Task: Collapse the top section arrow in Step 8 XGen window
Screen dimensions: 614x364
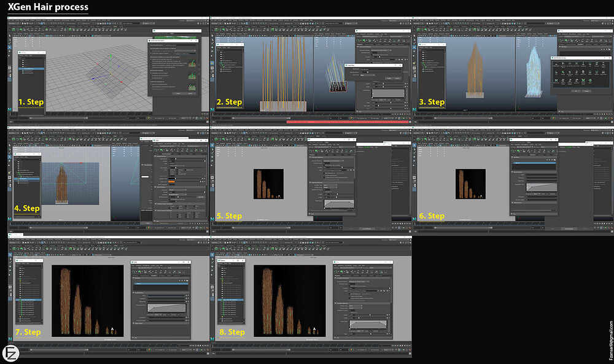Action: [336, 278]
